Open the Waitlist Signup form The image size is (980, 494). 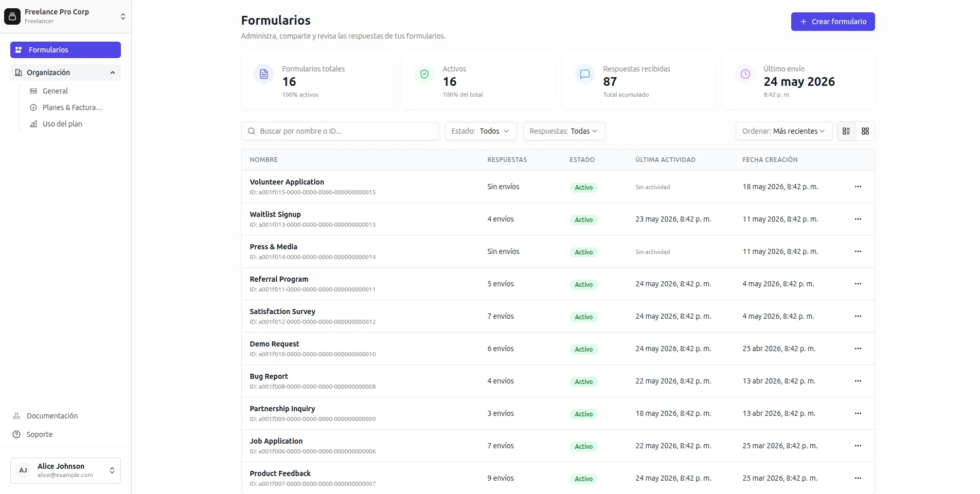[275, 214]
